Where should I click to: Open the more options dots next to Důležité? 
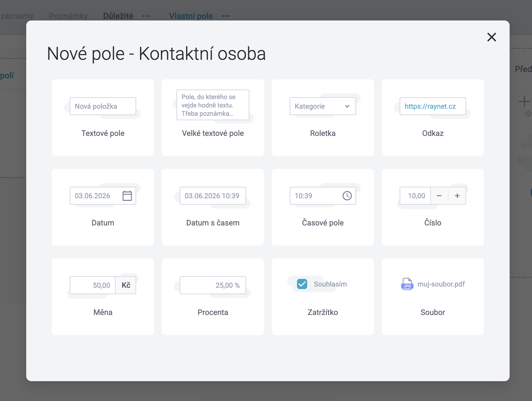pos(146,16)
